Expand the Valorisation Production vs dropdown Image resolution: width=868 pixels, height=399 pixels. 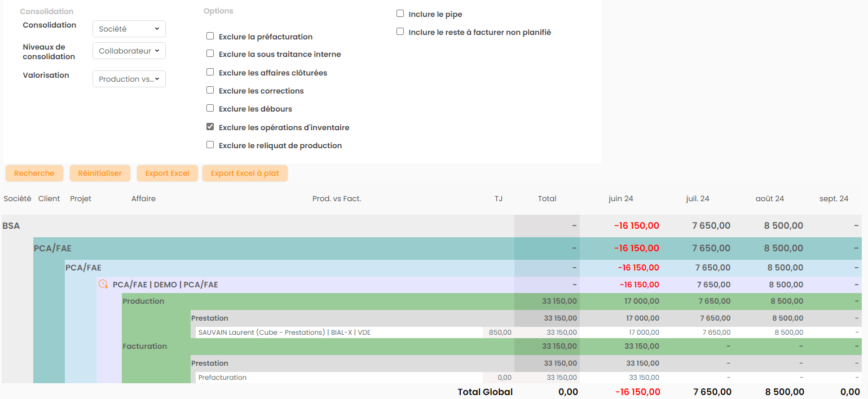[x=129, y=79]
